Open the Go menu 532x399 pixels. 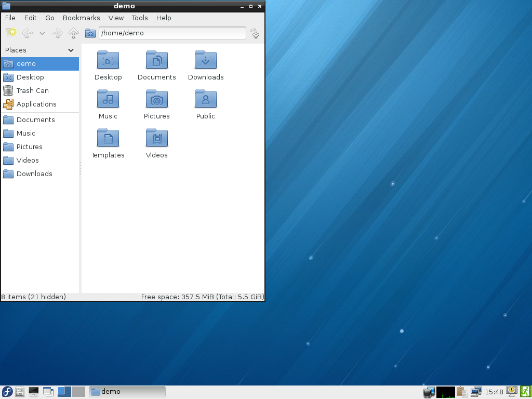pos(50,18)
